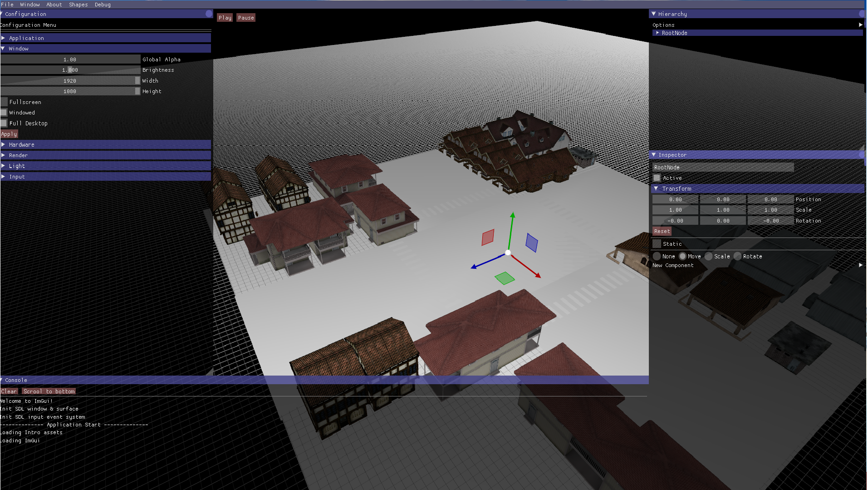This screenshot has height=490, width=868.
Task: Click the red plane handle on gizmo
Action: tap(488, 238)
